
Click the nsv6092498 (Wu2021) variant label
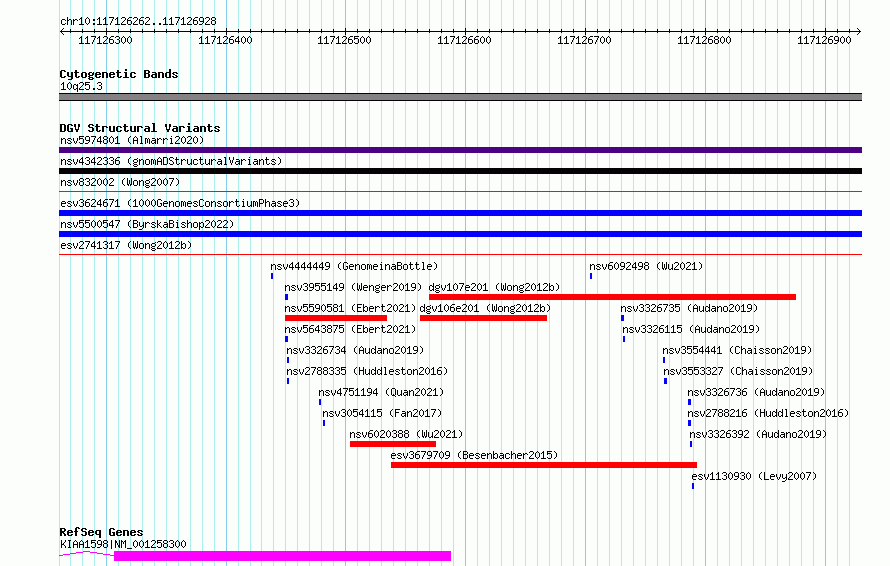click(x=646, y=266)
